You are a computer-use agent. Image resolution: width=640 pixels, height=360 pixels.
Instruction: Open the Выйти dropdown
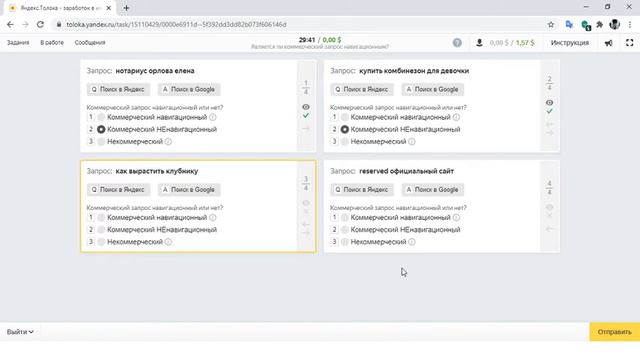(x=20, y=332)
